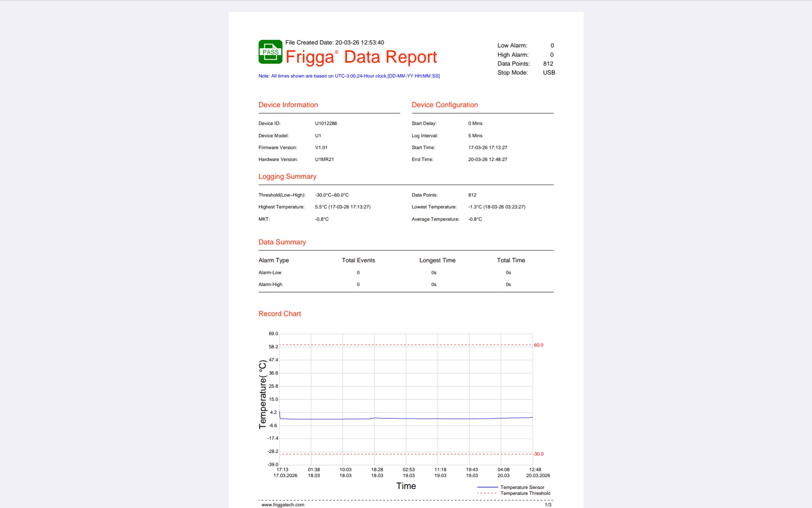The image size is (812, 508).
Task: Click the www.friggatech.com footer link
Action: coord(283,505)
